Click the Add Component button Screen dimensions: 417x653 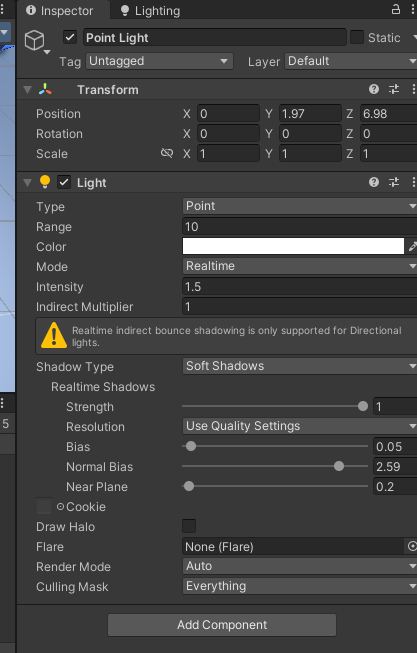[x=222, y=625]
